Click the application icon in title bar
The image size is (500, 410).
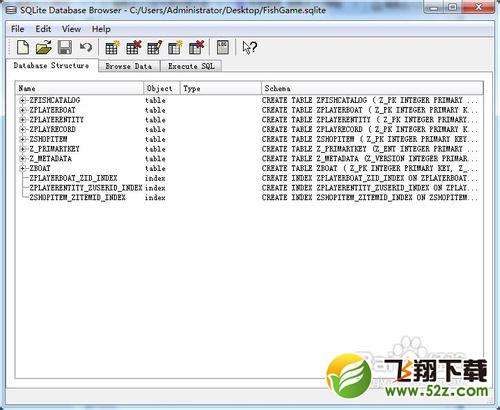(11, 10)
